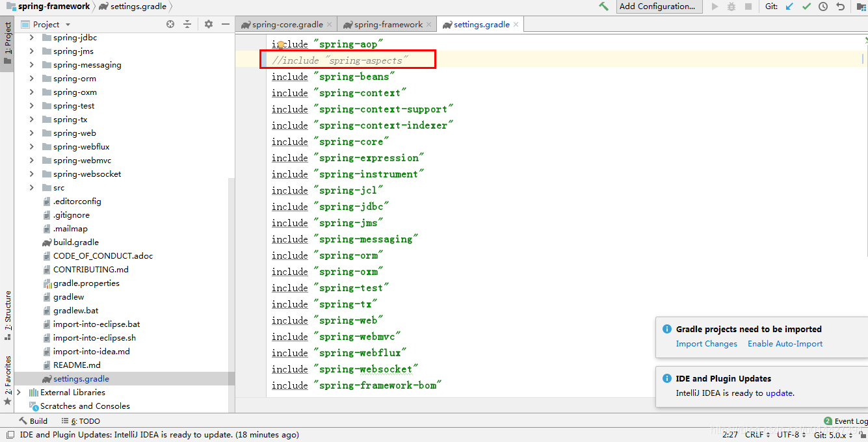The width and height of the screenshot is (868, 442).
Task: Click the "spring-framework-bom" include line
Action: [357, 385]
